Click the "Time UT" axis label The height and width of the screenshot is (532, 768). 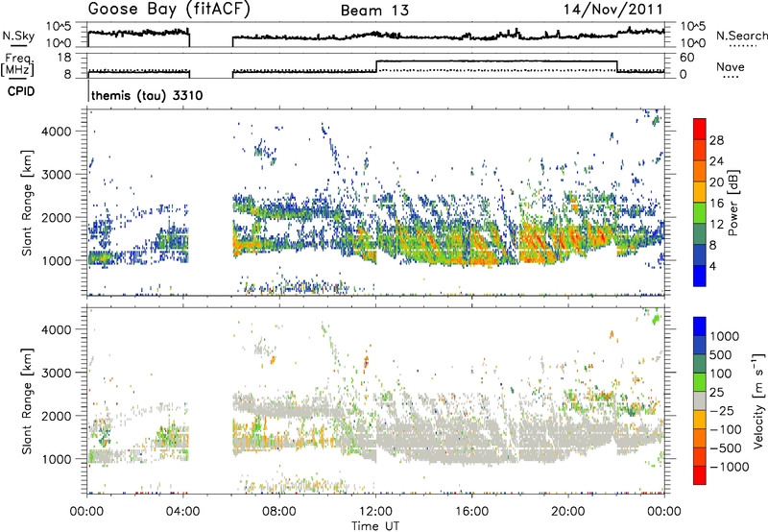point(375,526)
